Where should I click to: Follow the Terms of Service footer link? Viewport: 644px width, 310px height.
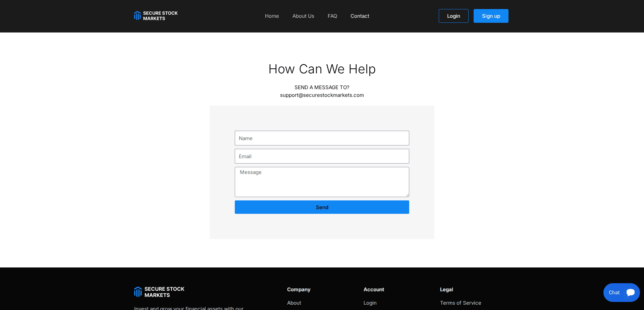460,303
